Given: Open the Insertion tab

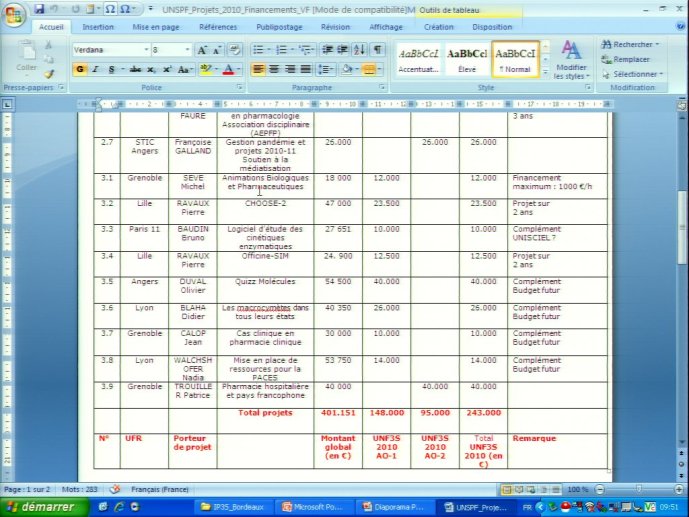Looking at the screenshot, I should 98,27.
